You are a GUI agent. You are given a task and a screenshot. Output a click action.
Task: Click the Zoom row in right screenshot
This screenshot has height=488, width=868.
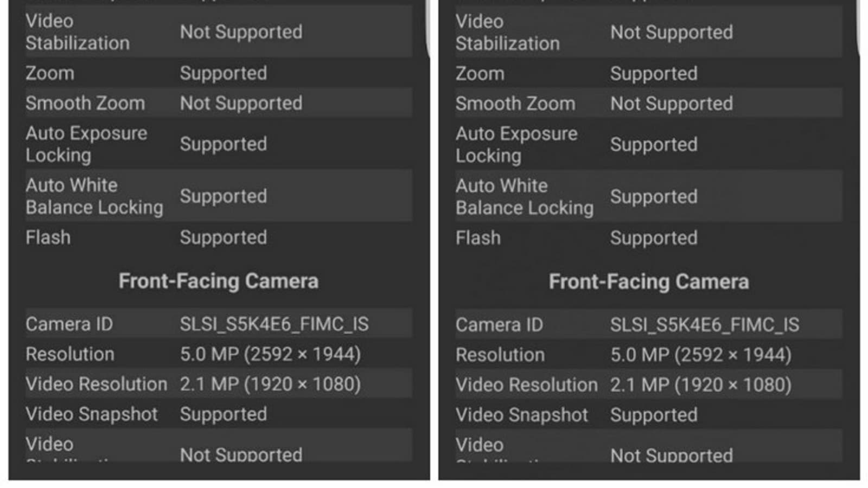pos(648,74)
